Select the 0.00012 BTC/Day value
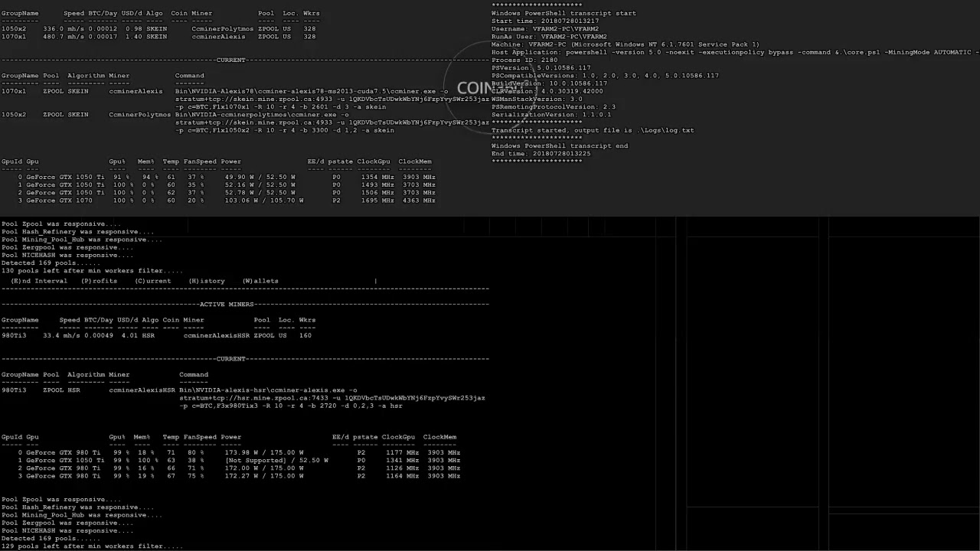This screenshot has height=551, width=980. 103,28
